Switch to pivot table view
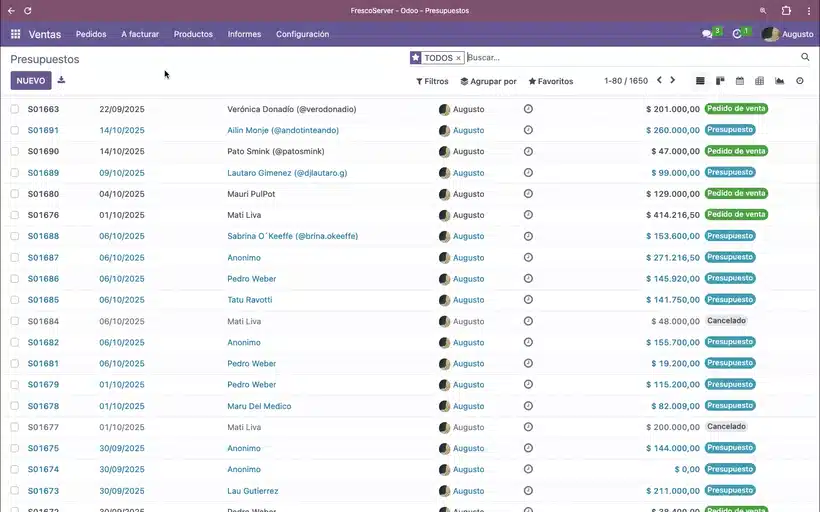The image size is (820, 512). (x=760, y=81)
